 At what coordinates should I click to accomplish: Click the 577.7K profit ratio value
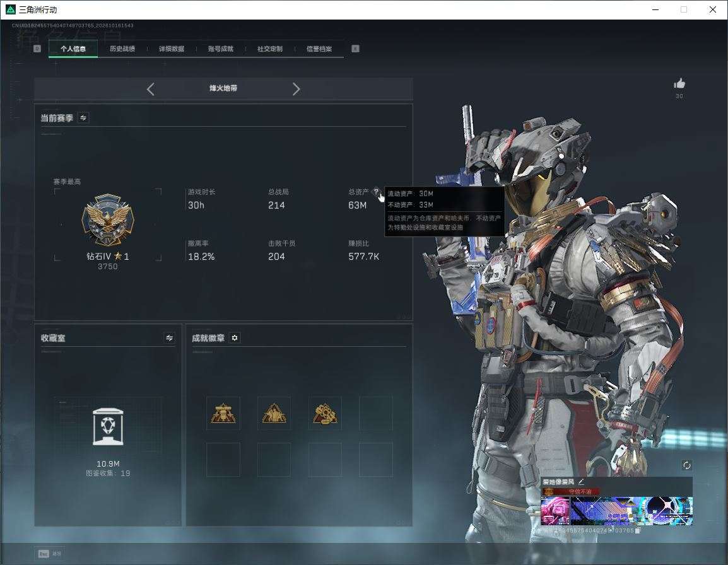364,256
